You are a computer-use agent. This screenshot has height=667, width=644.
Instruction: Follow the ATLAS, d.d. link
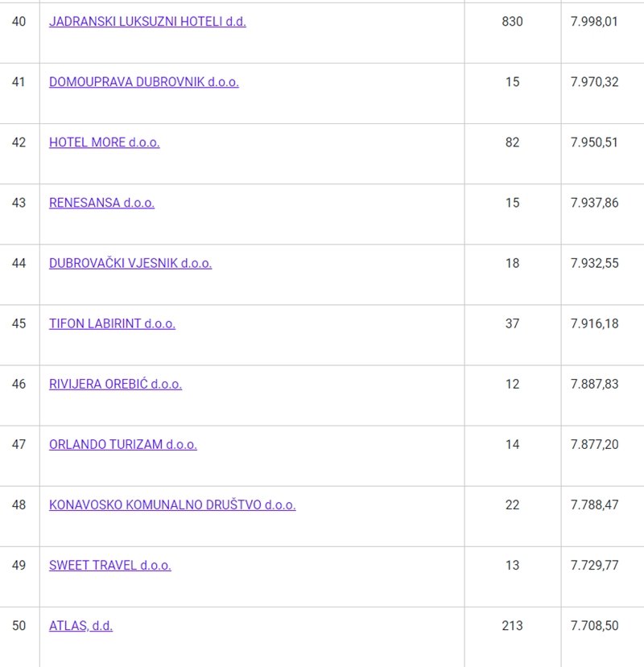coord(80,625)
